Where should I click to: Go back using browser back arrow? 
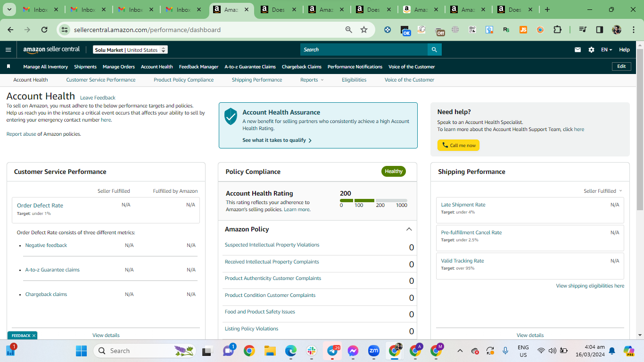click(x=10, y=30)
